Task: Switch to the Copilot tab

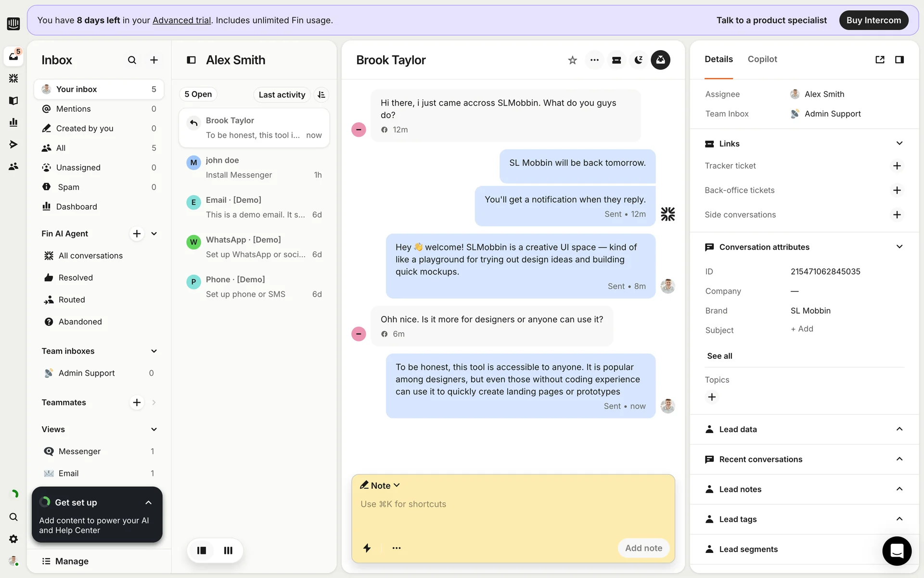Action: point(762,59)
